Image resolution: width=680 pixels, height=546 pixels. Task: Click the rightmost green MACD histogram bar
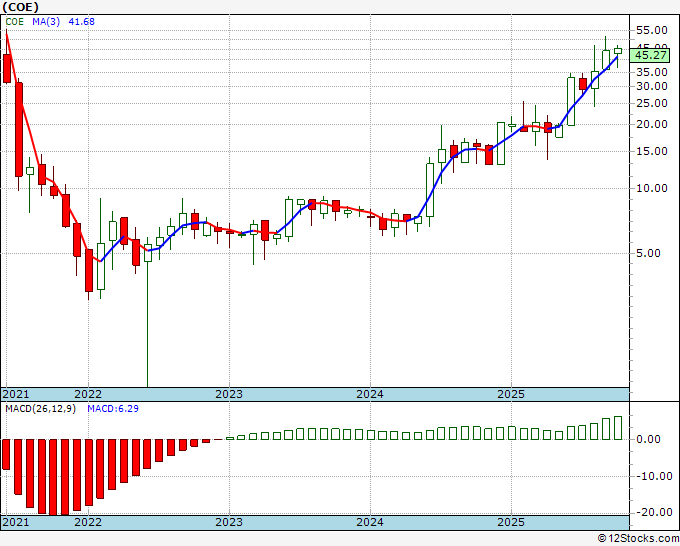[618, 428]
